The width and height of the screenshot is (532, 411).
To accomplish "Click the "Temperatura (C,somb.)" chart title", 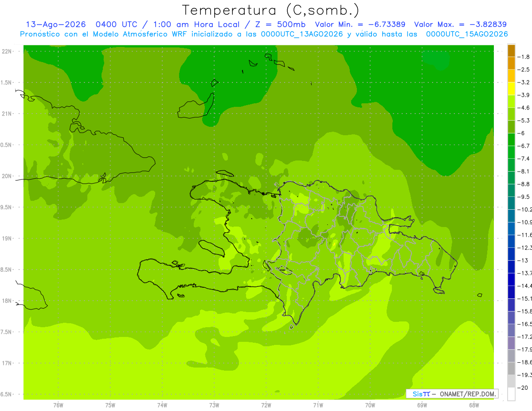I will point(271,10).
